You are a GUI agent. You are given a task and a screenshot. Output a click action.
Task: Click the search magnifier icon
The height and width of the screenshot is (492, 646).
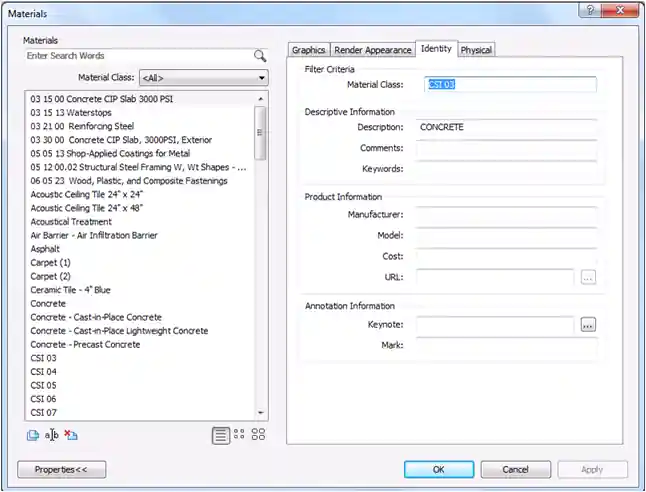coord(260,56)
